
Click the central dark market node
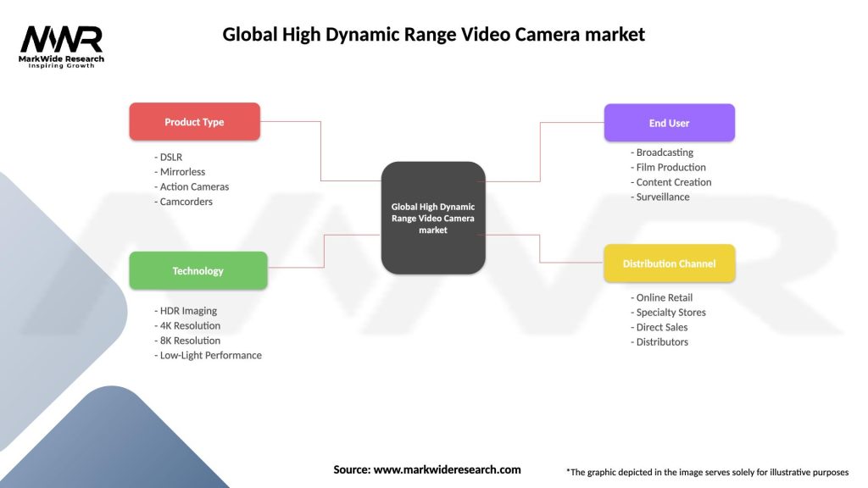[x=433, y=218]
